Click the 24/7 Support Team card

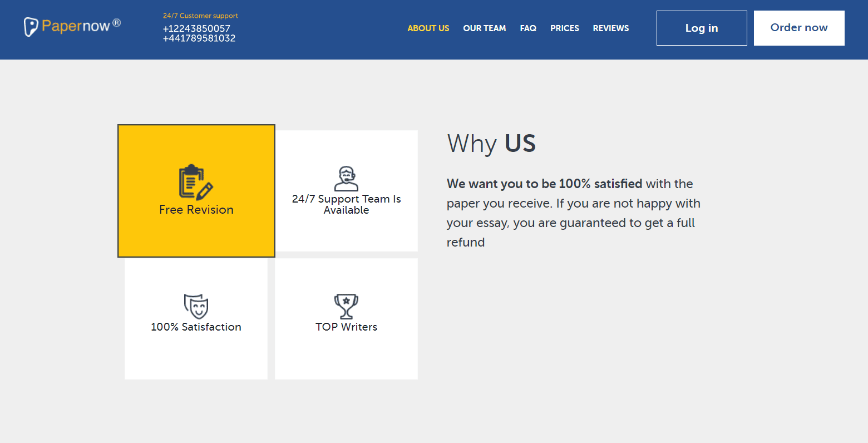point(346,190)
